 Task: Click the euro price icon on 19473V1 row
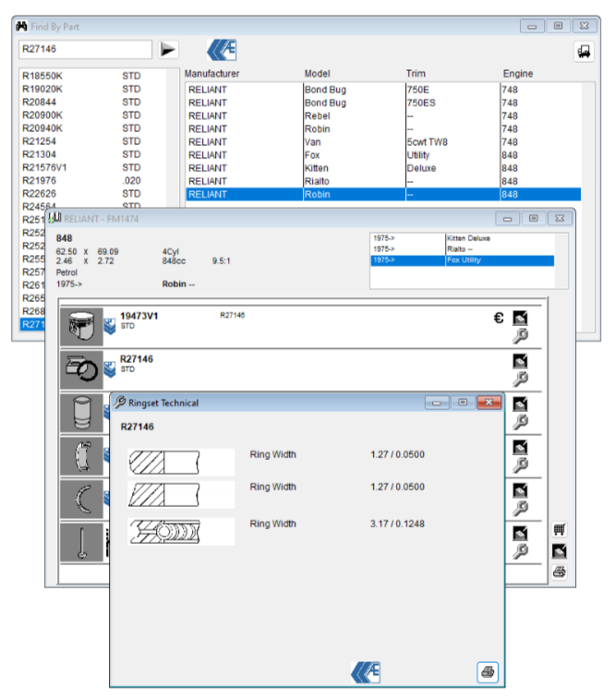coord(499,318)
